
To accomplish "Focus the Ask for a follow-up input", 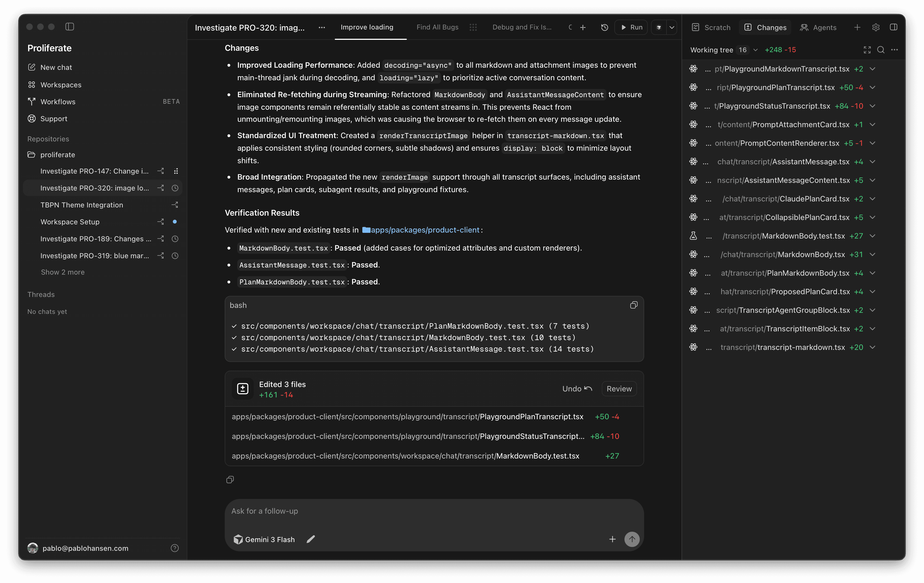I will click(434, 511).
